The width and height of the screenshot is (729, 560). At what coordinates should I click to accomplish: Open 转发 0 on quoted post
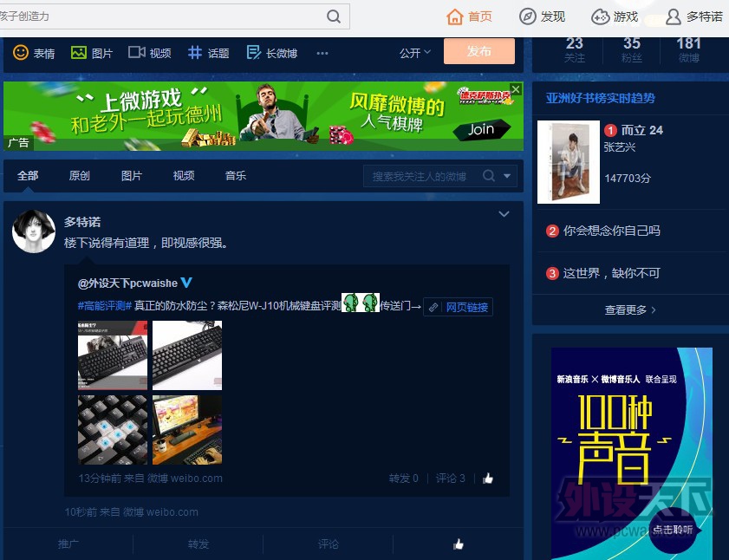404,479
